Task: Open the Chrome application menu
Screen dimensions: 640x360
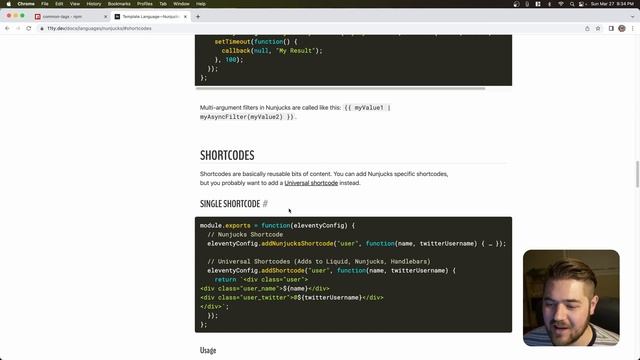Action: pyautogui.click(x=26, y=4)
